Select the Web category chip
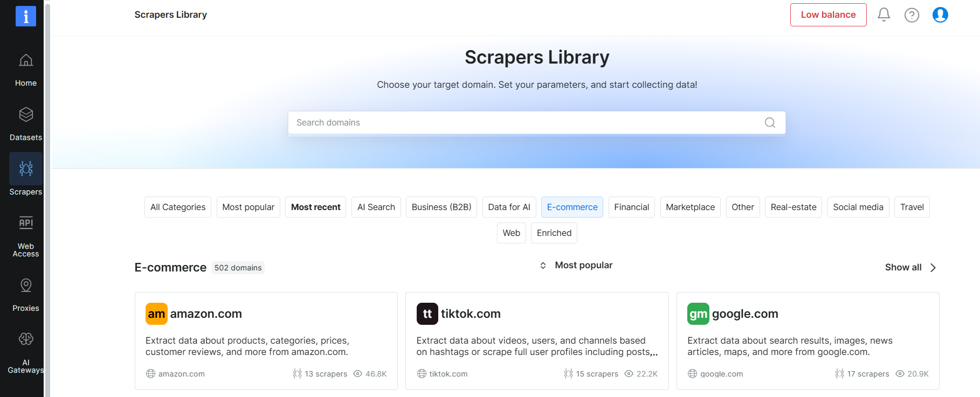 click(512, 233)
